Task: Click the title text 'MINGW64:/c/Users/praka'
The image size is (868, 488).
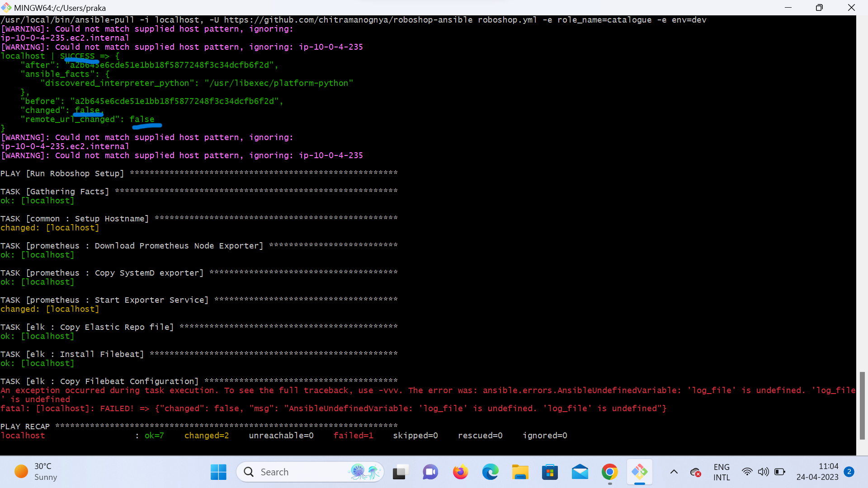Action: pos(60,8)
